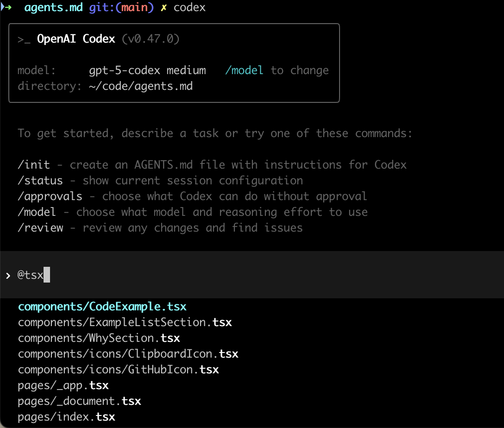Screen dimensions: 504x428
Task: Select pages/index.tsx file suggestion
Action: (x=66, y=417)
